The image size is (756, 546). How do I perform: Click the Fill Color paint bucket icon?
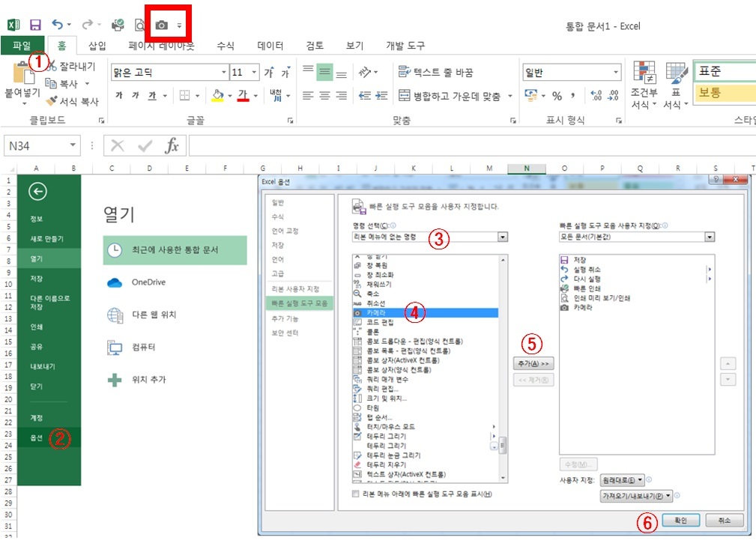click(217, 96)
